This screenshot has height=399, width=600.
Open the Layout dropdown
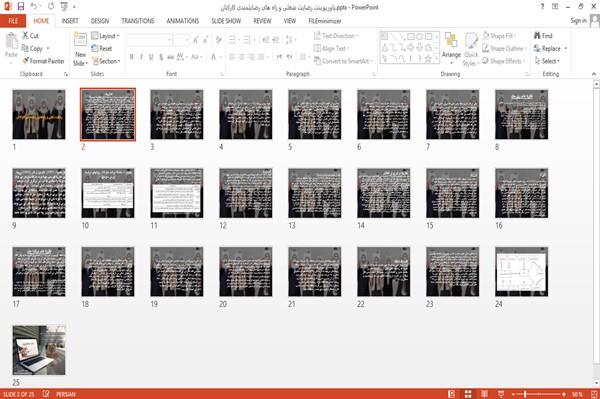[x=106, y=36]
